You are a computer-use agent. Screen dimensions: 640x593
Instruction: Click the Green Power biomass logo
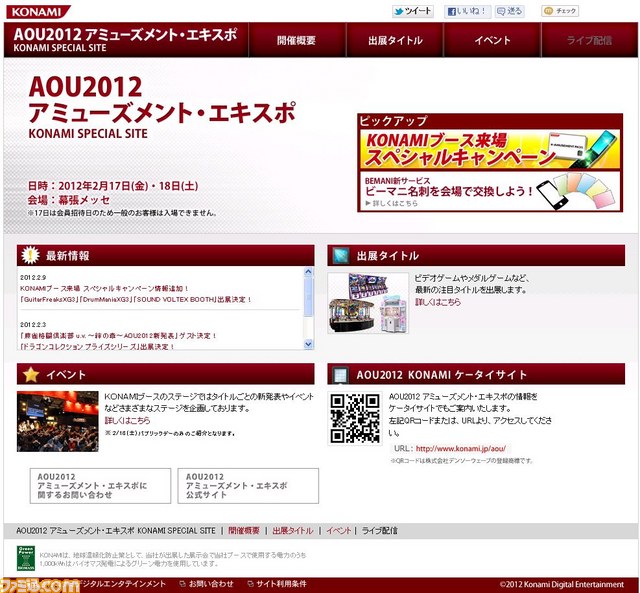pyautogui.click(x=26, y=558)
